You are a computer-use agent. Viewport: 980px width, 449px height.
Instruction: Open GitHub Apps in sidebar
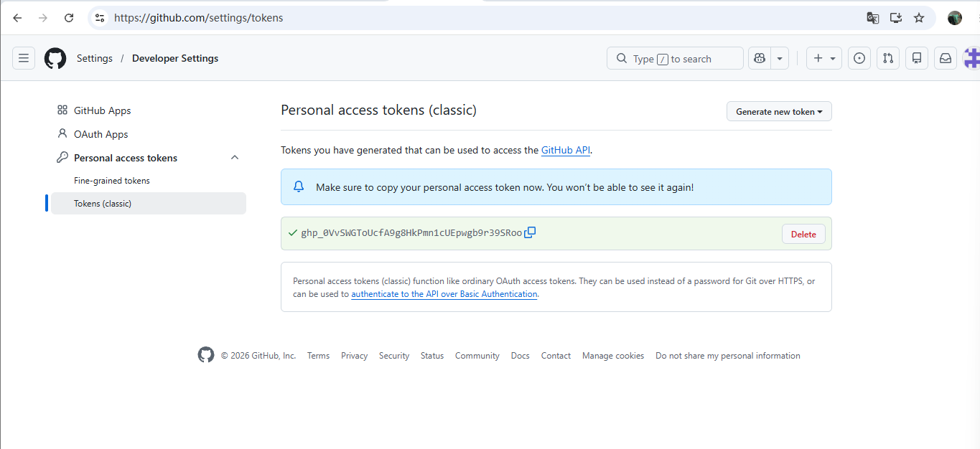click(103, 110)
